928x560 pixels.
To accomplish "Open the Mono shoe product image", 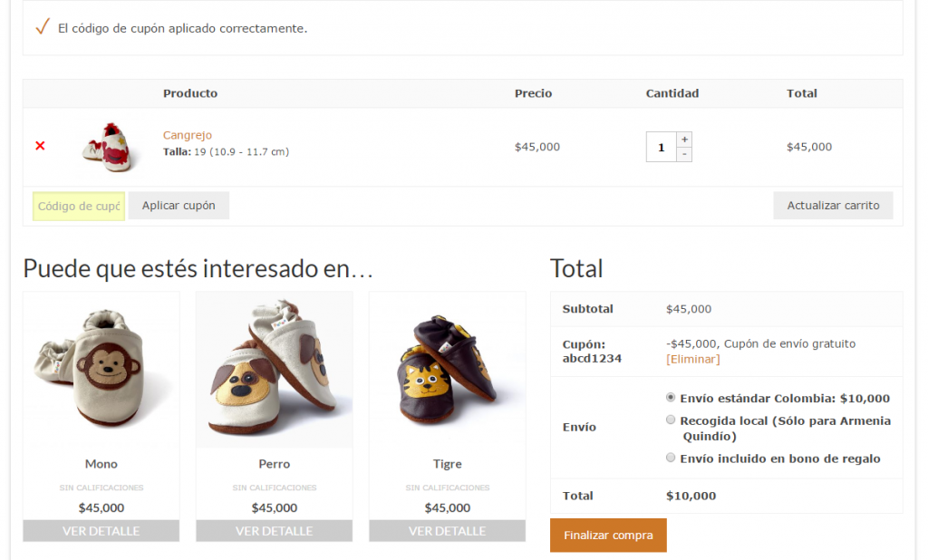I will [101, 370].
